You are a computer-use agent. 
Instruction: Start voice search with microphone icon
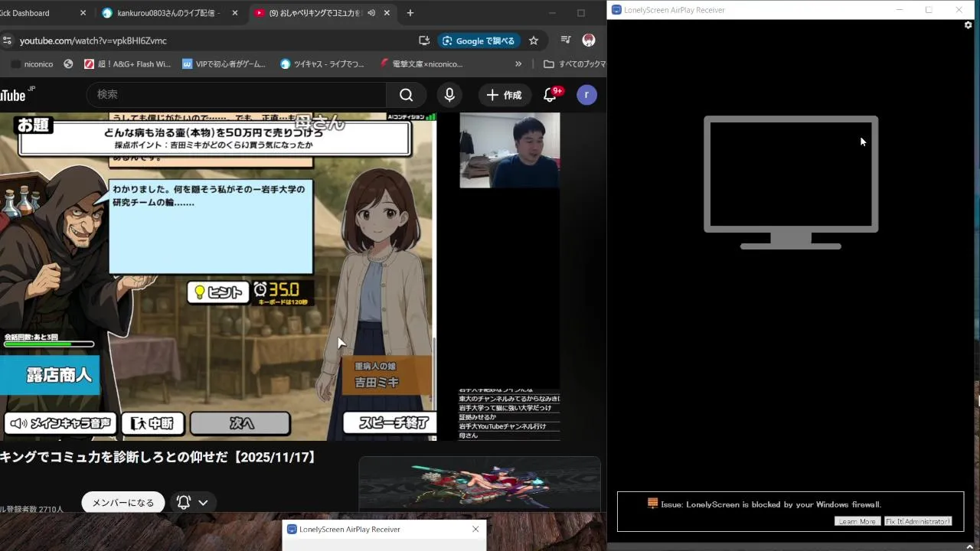pos(449,95)
